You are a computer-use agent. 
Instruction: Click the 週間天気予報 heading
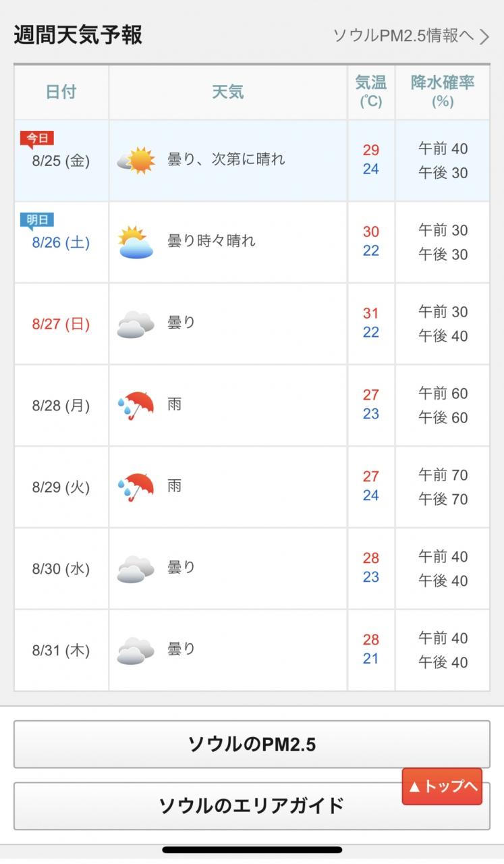(x=78, y=34)
